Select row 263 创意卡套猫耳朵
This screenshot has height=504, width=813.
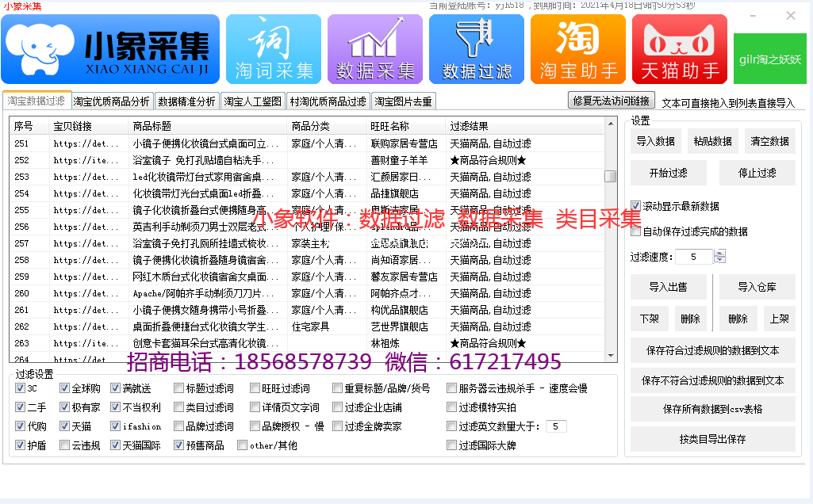click(x=307, y=343)
